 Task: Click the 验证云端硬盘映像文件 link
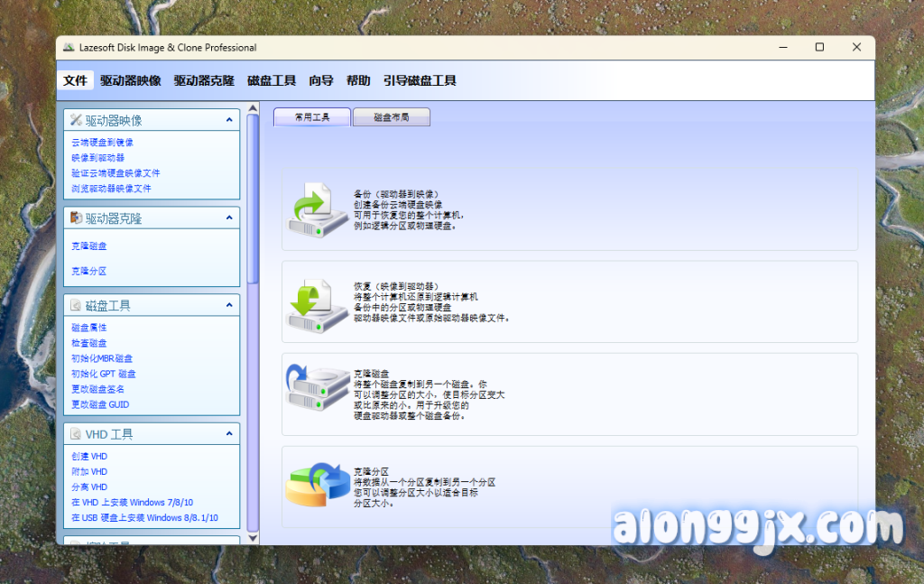click(x=115, y=173)
